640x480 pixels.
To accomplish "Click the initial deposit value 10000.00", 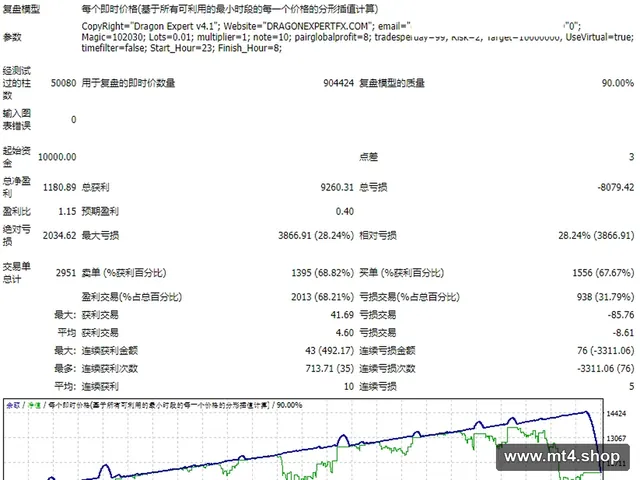I will coord(57,157).
